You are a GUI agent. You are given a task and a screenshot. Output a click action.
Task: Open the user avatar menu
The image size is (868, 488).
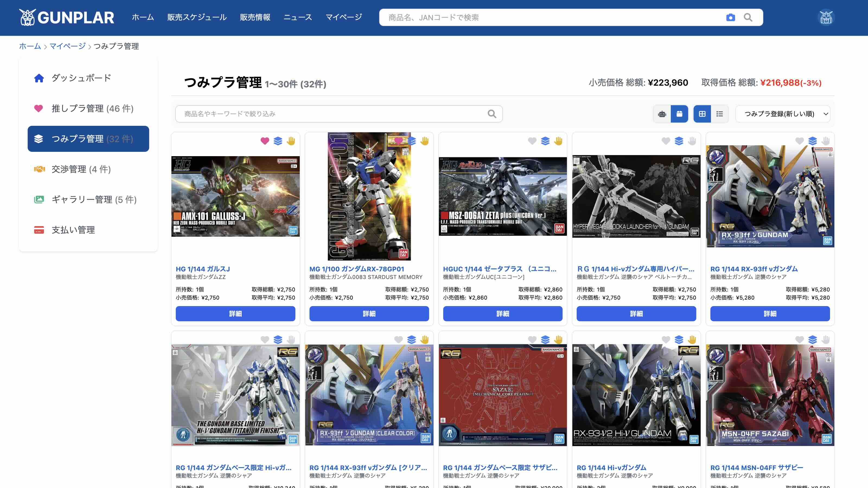pos(826,18)
